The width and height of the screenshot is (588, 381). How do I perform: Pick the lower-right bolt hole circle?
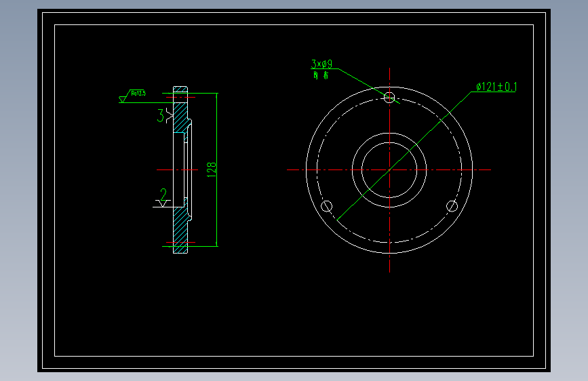(x=452, y=206)
